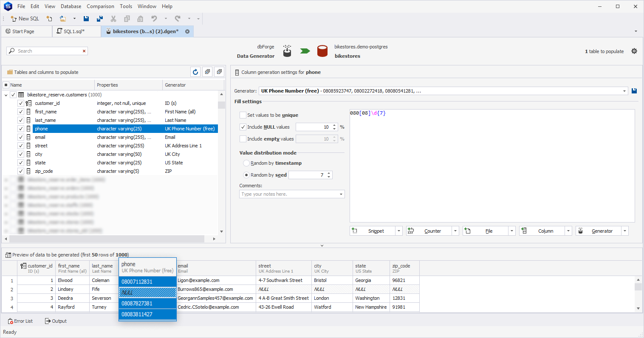Click the customer_id key column icon

coord(28,103)
